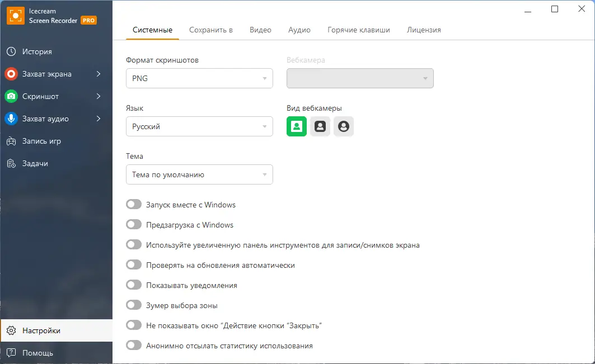Open the Формат скриншотов dropdown
This screenshot has height=364, width=595.
pyautogui.click(x=199, y=78)
